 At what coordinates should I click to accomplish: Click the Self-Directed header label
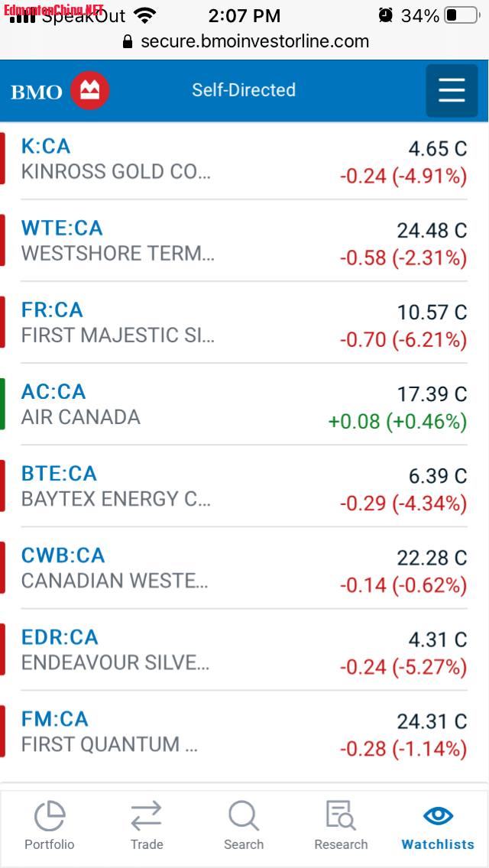pos(244,90)
